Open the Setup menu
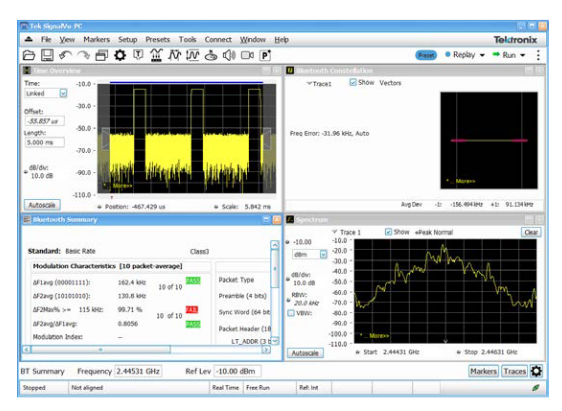The width and height of the screenshot is (562, 411). [x=128, y=39]
